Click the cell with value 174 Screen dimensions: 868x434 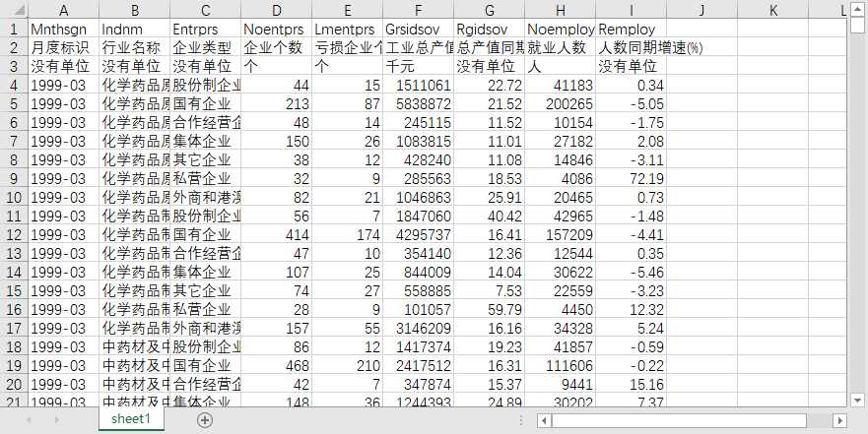click(347, 234)
